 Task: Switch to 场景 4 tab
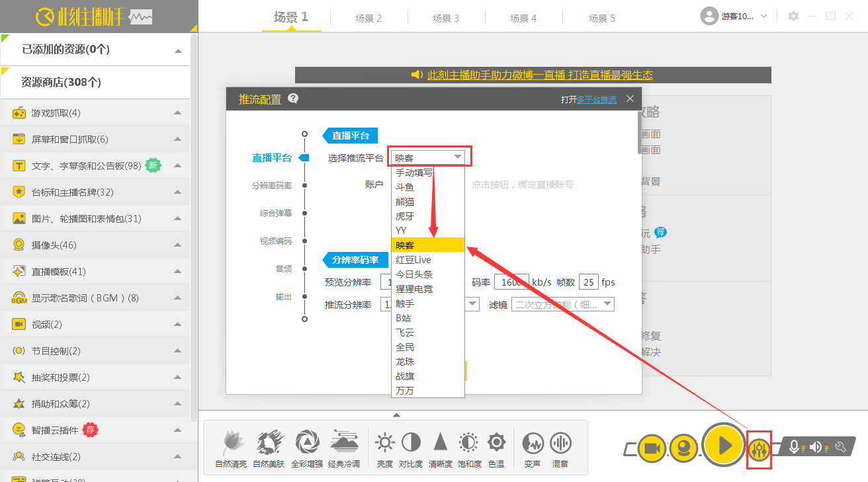(x=523, y=18)
